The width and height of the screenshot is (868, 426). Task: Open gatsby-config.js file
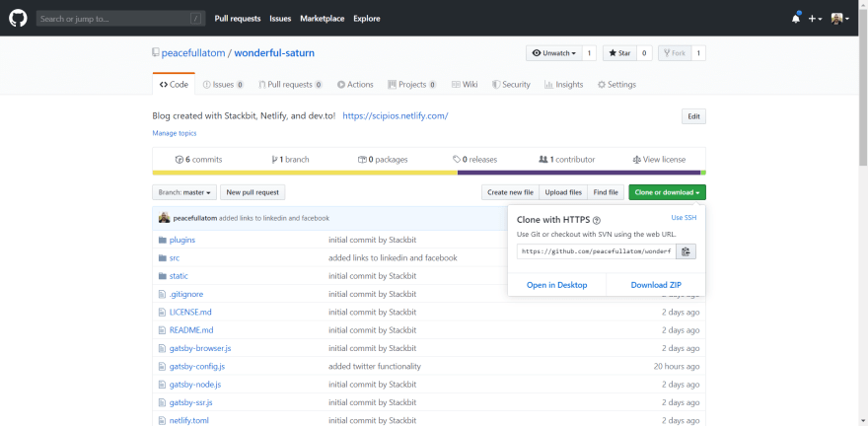pyautogui.click(x=197, y=366)
